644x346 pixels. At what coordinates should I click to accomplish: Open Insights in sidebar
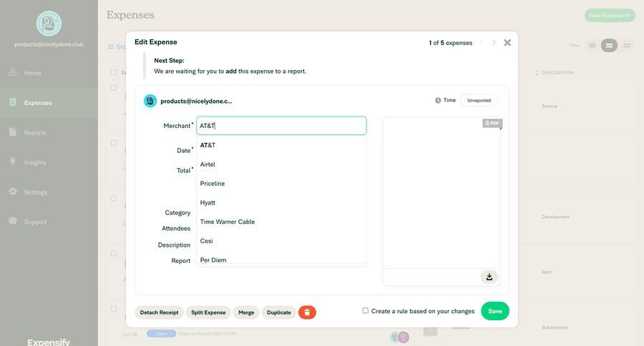[x=49, y=162]
